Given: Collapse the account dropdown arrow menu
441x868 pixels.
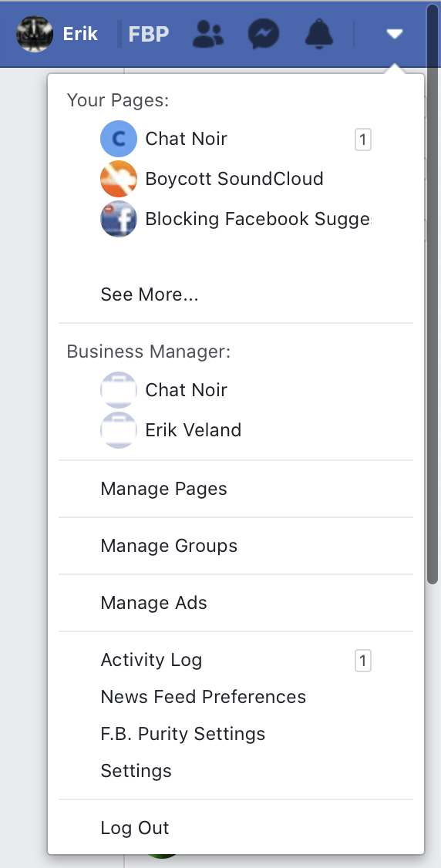Looking at the screenshot, I should [x=394, y=35].
